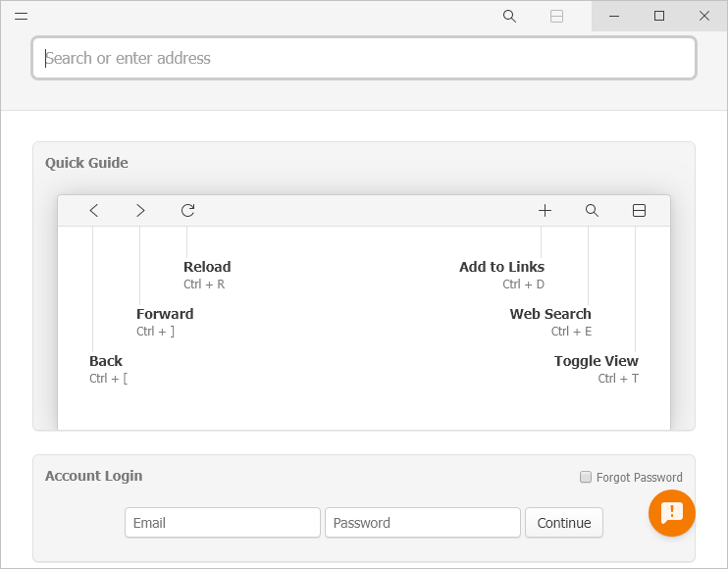Maximize the window
Screen dimensions: 728x569
(659, 16)
